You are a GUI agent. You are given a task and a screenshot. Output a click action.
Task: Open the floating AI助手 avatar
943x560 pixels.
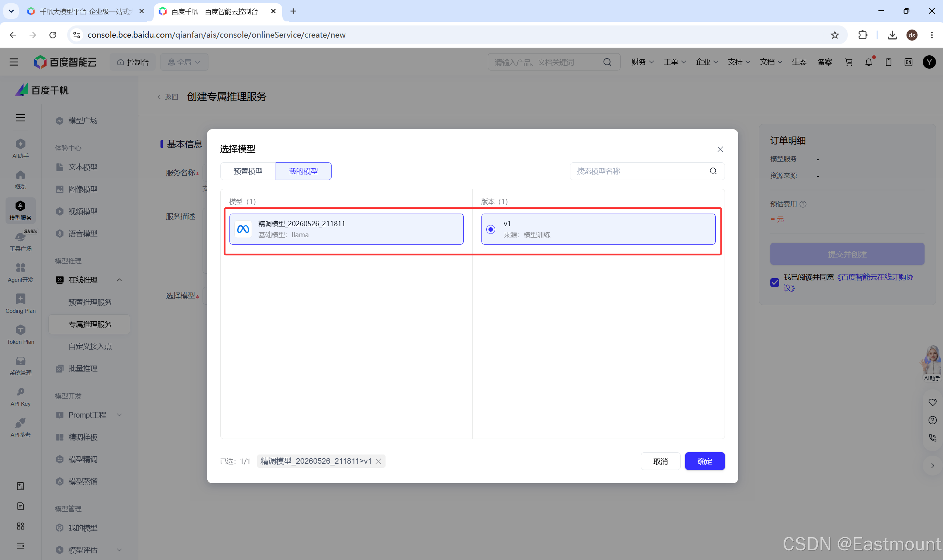click(931, 363)
